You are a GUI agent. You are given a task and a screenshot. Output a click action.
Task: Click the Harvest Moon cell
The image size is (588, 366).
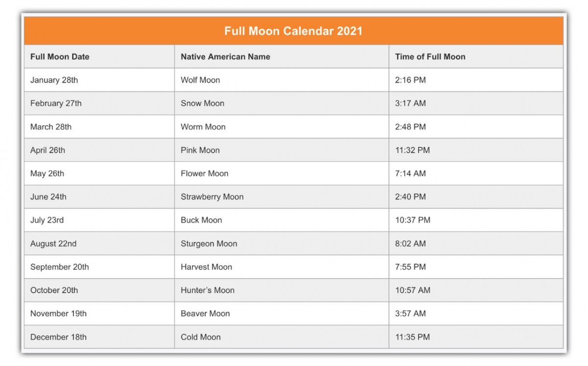coord(206,267)
